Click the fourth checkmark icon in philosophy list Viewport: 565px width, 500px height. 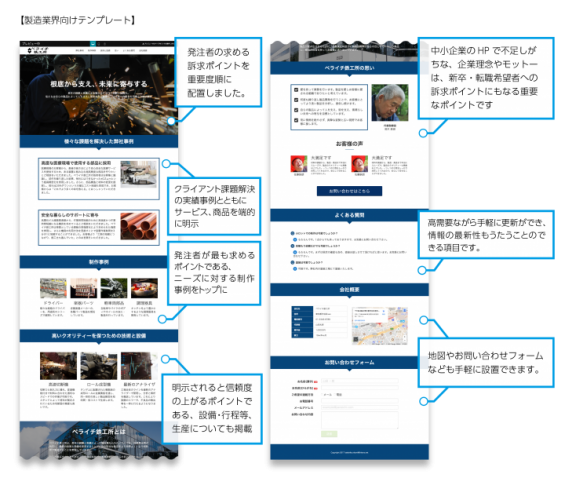tap(296, 120)
